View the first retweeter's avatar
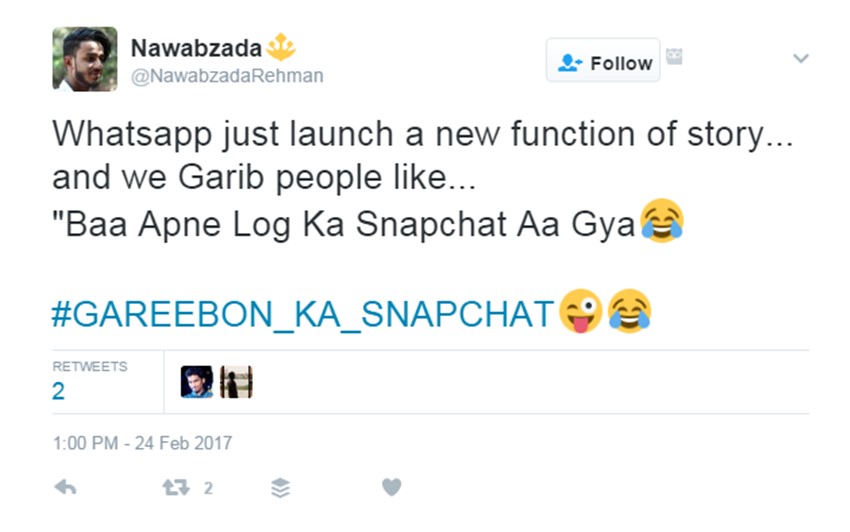The width and height of the screenshot is (850, 532). 197,381
